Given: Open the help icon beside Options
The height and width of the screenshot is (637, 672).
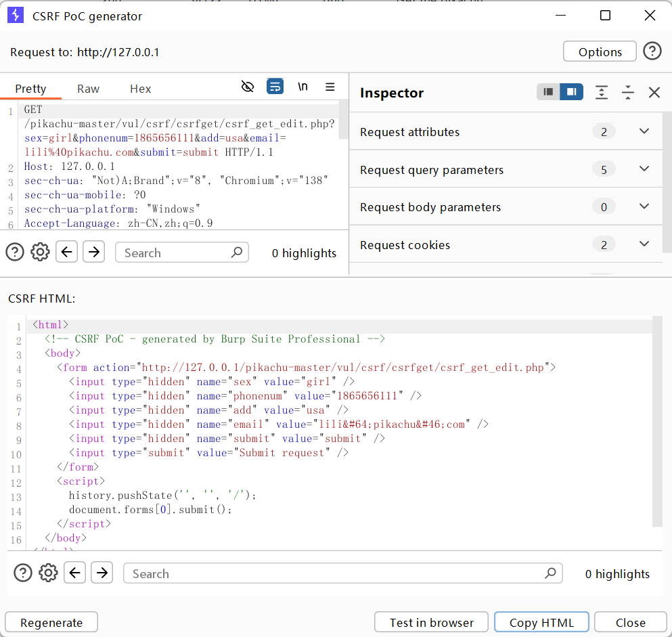Looking at the screenshot, I should pos(652,51).
